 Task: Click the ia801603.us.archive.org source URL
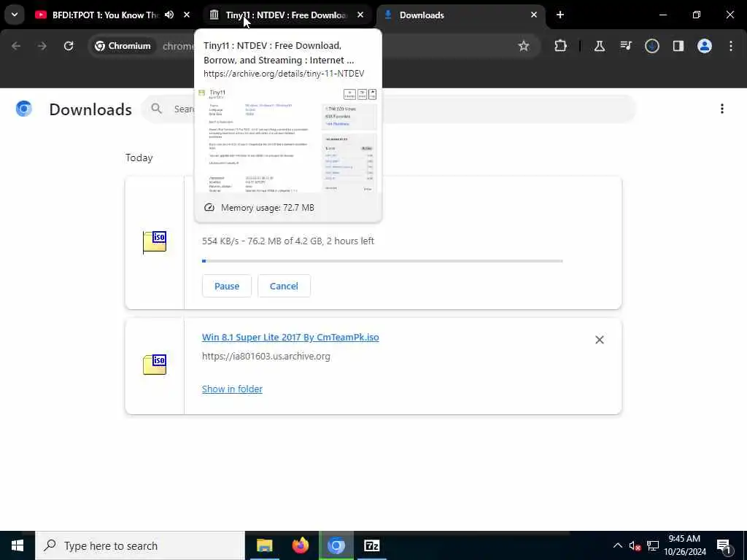coord(266,356)
